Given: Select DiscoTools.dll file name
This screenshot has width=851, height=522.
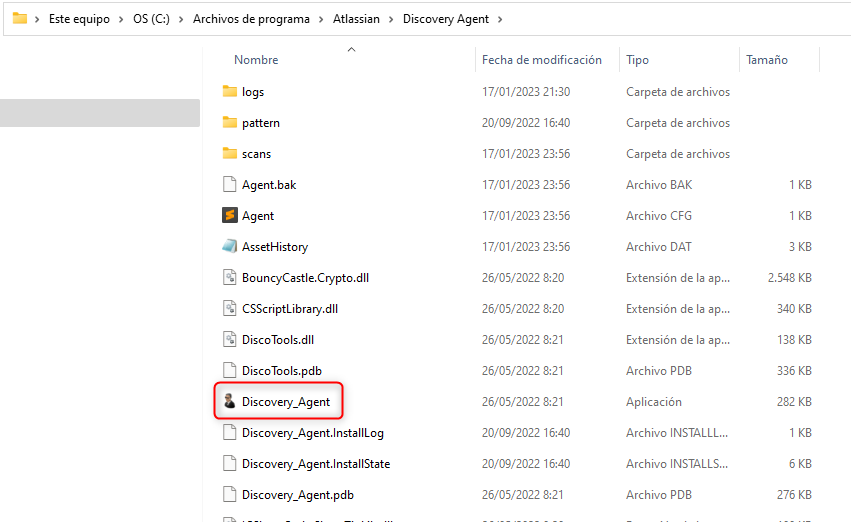Looking at the screenshot, I should (278, 339).
